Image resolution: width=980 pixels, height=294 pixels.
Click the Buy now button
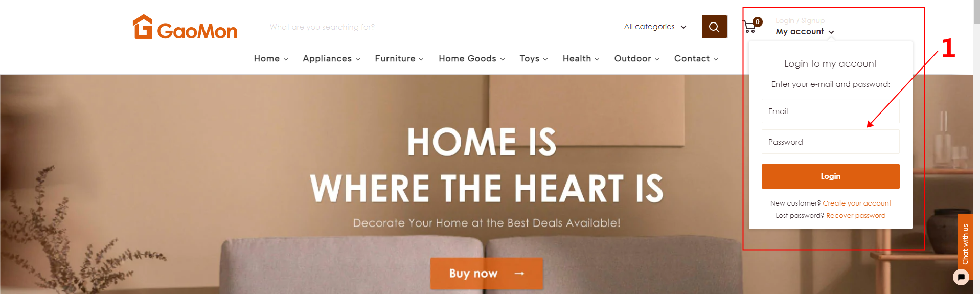[x=486, y=274]
